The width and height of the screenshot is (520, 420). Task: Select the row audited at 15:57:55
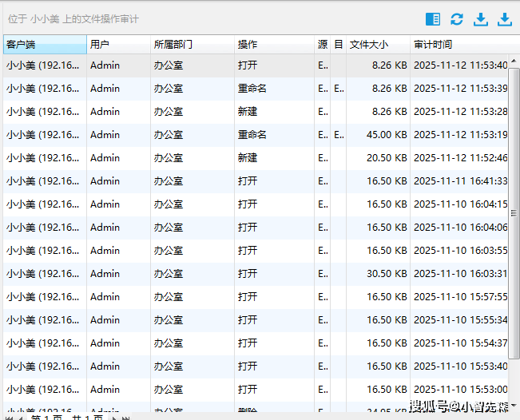coord(256,297)
